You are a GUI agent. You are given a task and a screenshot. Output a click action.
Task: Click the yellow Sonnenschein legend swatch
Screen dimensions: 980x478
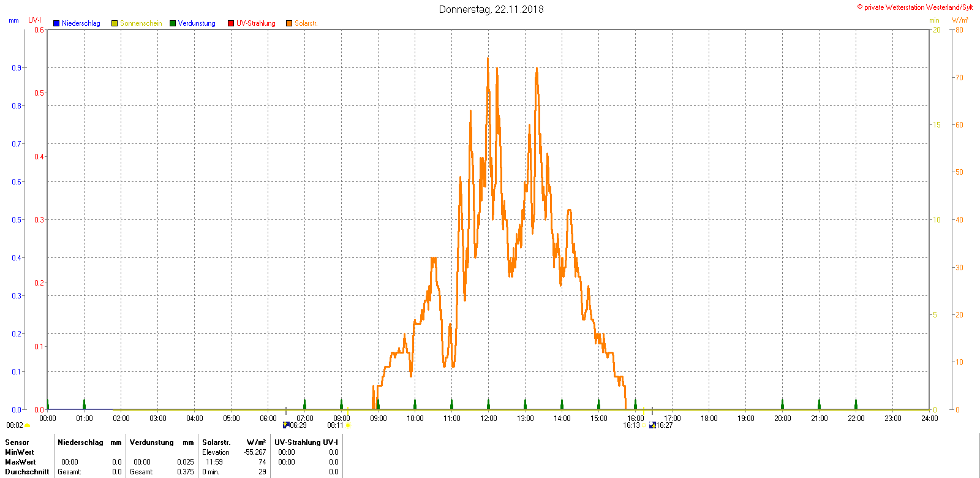pos(115,23)
